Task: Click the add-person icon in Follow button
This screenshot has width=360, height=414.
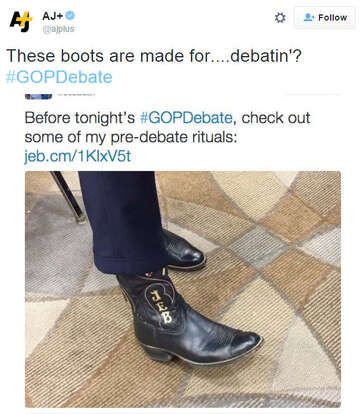Action: [308, 17]
